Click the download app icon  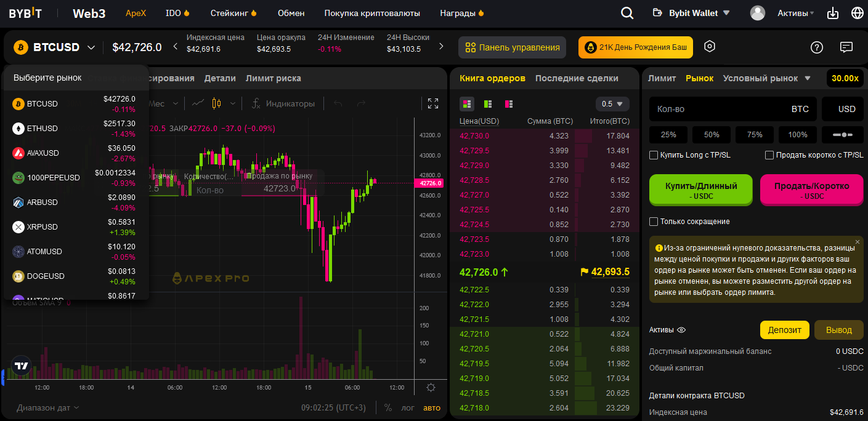tap(833, 13)
